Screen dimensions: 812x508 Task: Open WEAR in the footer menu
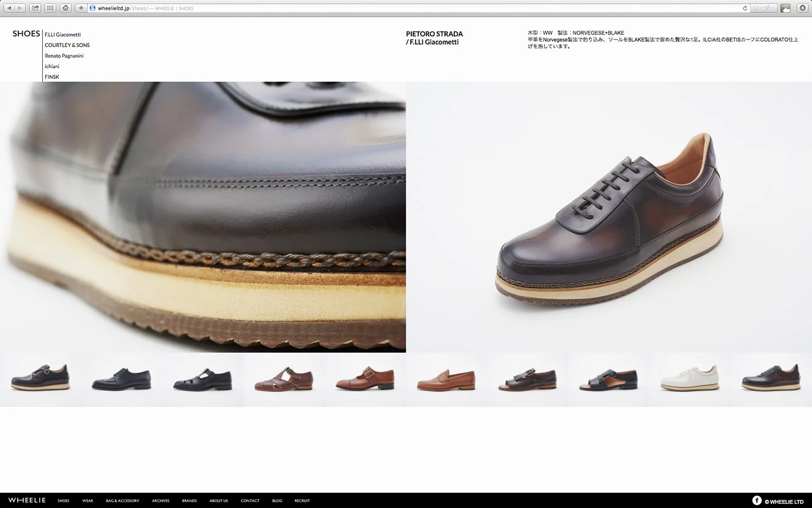88,501
